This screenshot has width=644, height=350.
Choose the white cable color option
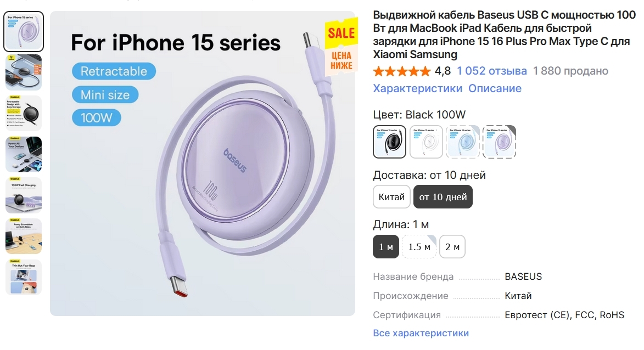tap(426, 142)
